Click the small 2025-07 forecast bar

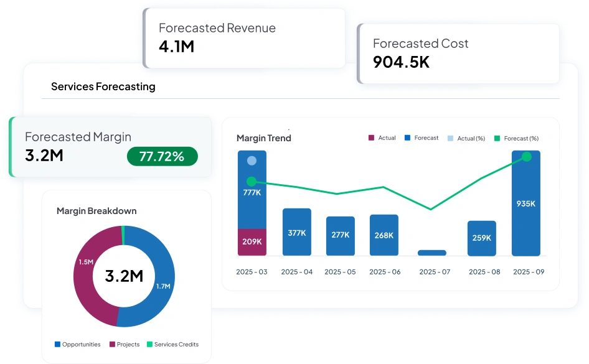click(x=432, y=253)
